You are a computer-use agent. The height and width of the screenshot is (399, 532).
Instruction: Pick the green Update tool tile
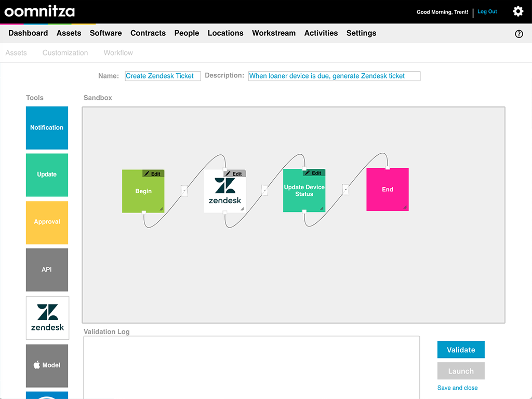[47, 175]
